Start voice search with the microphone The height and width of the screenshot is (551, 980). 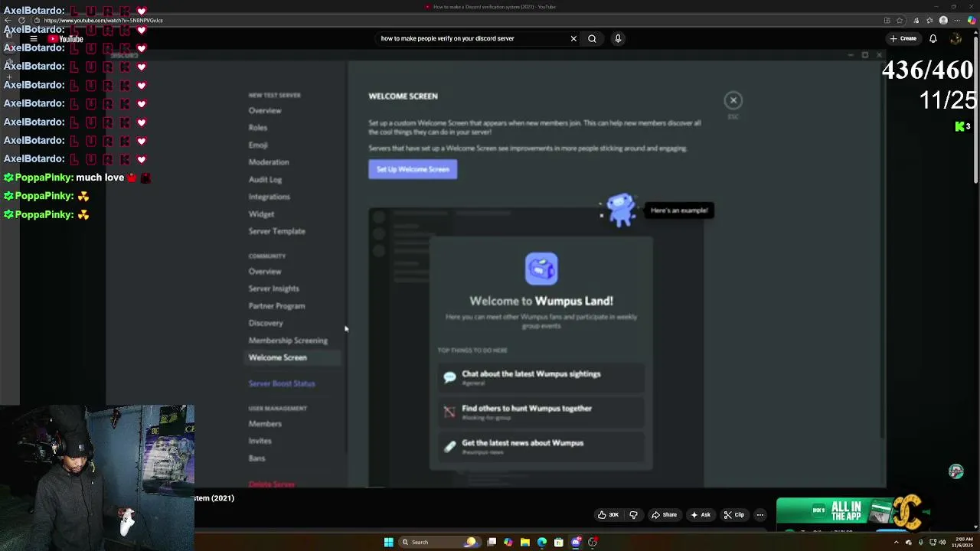click(x=618, y=38)
